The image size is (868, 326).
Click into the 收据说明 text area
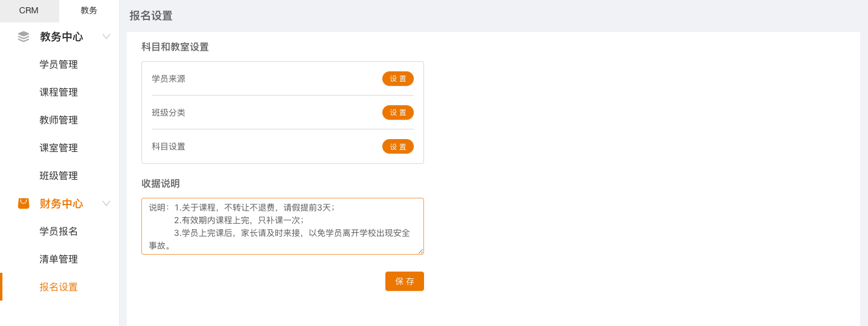[x=282, y=226]
